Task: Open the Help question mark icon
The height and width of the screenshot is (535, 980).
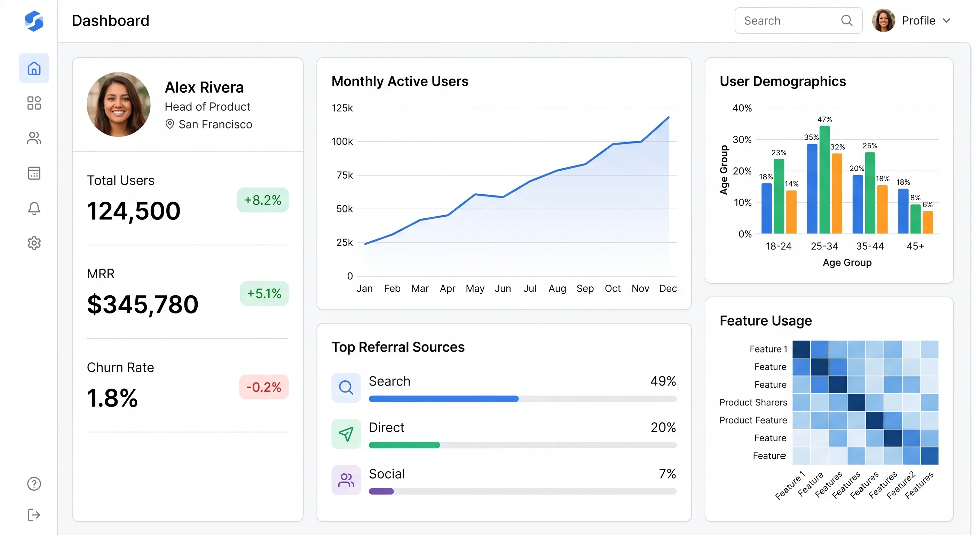Action: click(x=34, y=483)
